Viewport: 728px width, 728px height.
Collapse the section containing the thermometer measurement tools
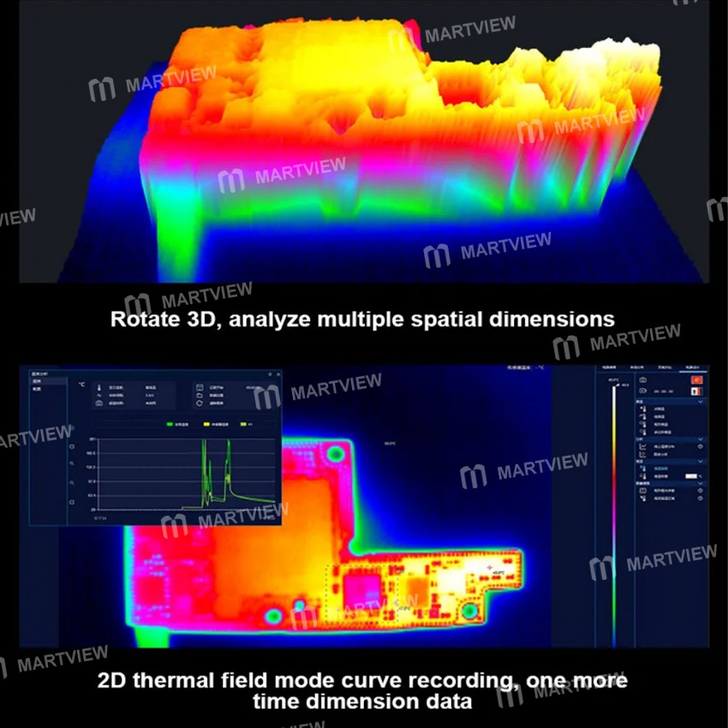pyautogui.click(x=700, y=401)
